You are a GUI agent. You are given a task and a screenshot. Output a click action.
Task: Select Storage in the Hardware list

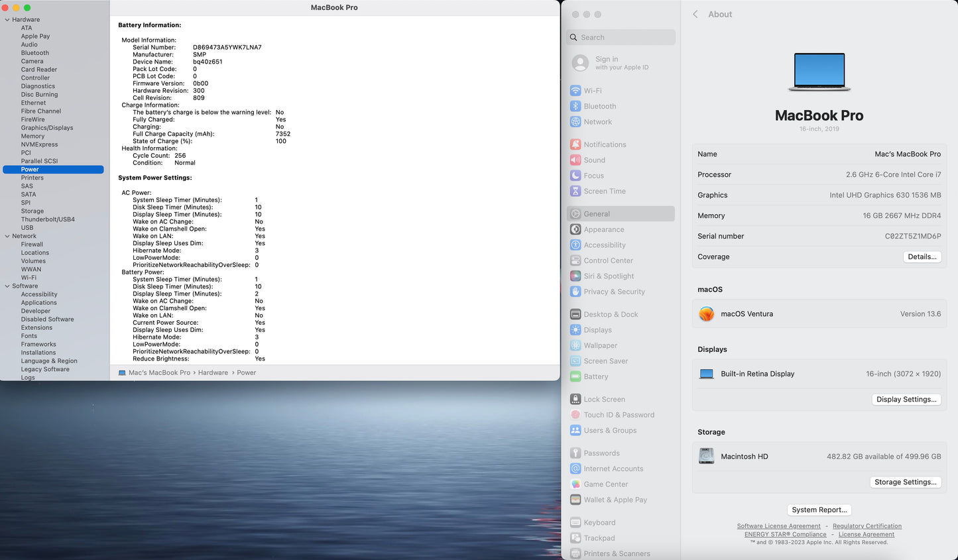pos(32,211)
